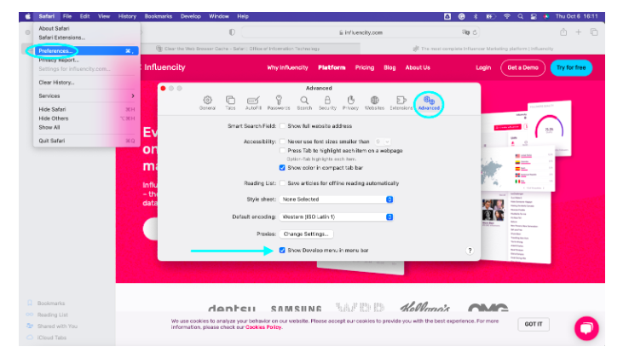Open the Blog navigation link
The image size is (629, 364).
click(x=390, y=67)
